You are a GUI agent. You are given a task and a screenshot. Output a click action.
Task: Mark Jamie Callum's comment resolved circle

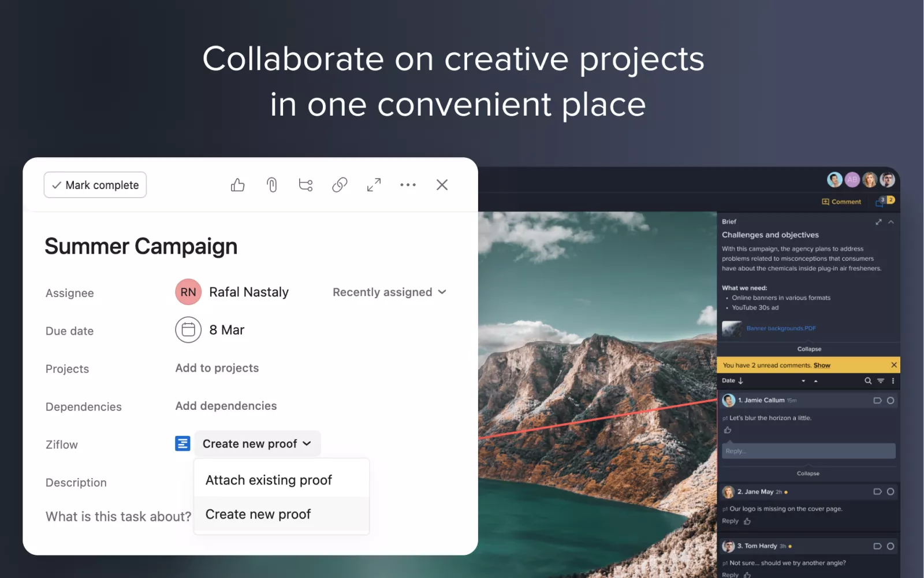pyautogui.click(x=891, y=401)
